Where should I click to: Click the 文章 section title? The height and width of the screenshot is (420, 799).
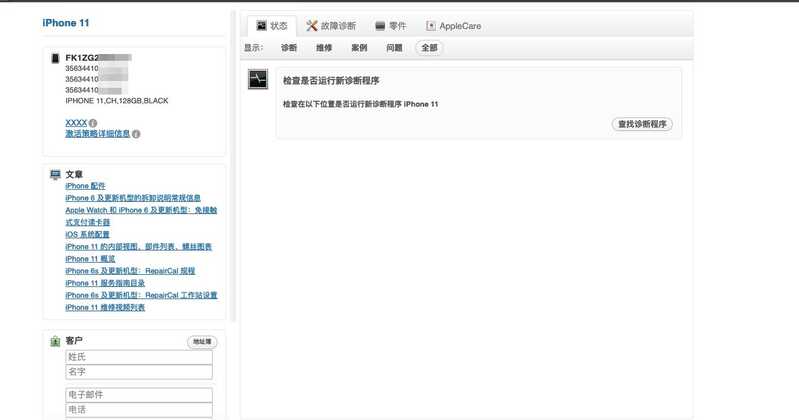click(x=74, y=174)
